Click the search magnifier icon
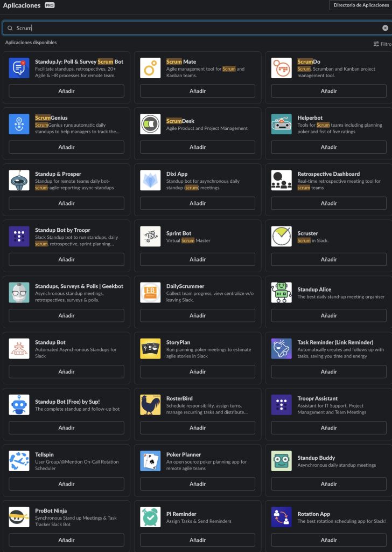 coord(10,28)
